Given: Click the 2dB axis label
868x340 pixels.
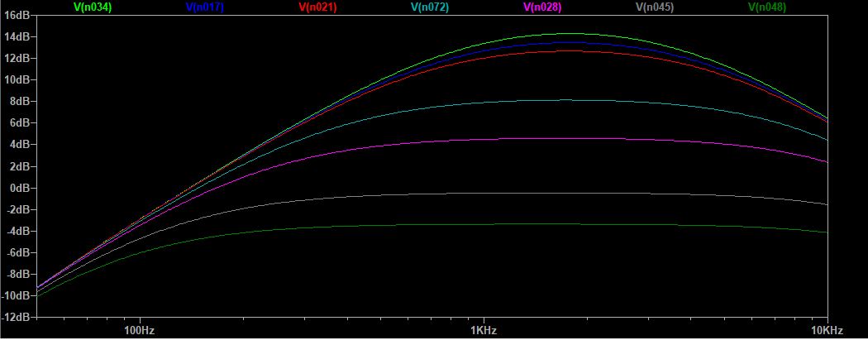Looking at the screenshot, I should coord(18,166).
